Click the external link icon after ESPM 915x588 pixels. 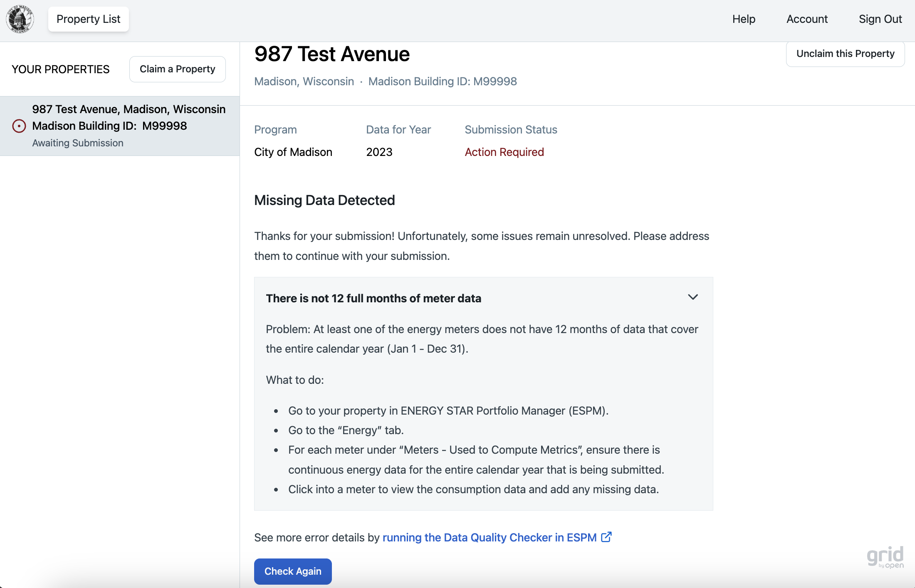(x=606, y=537)
